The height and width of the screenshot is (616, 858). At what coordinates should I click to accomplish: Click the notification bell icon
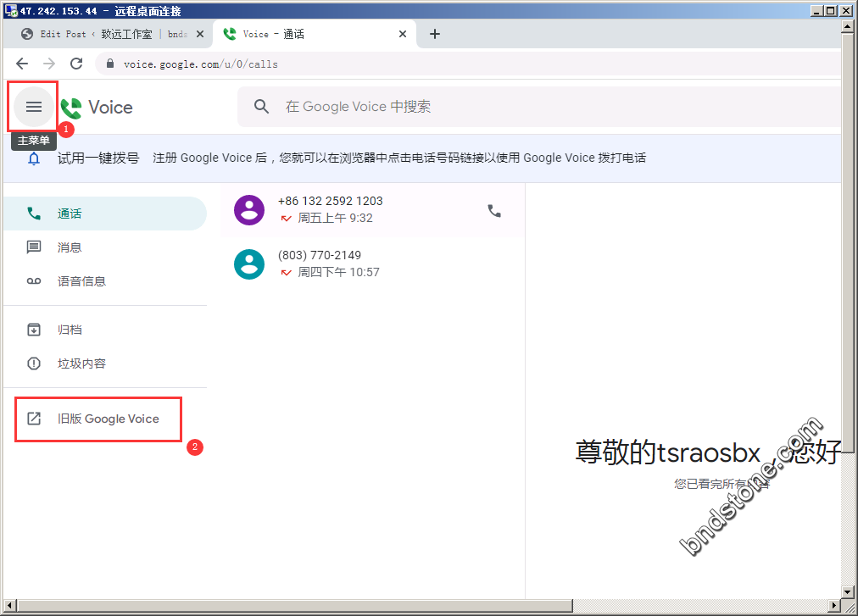click(x=34, y=158)
